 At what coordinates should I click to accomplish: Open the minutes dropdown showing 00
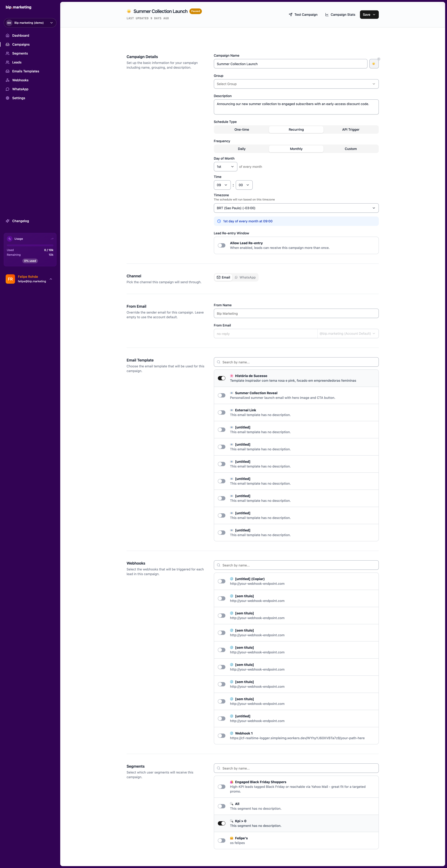point(244,185)
